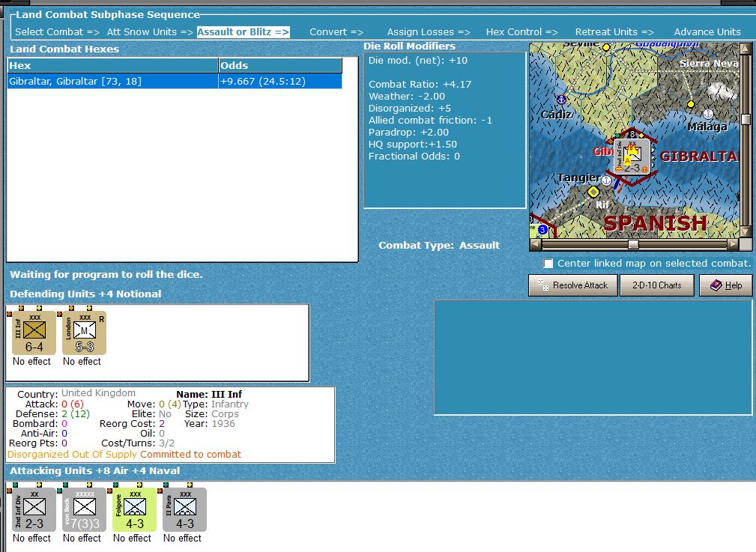Image resolution: width=756 pixels, height=552 pixels.
Task: Click the Committed to combat status text
Action: click(x=190, y=454)
